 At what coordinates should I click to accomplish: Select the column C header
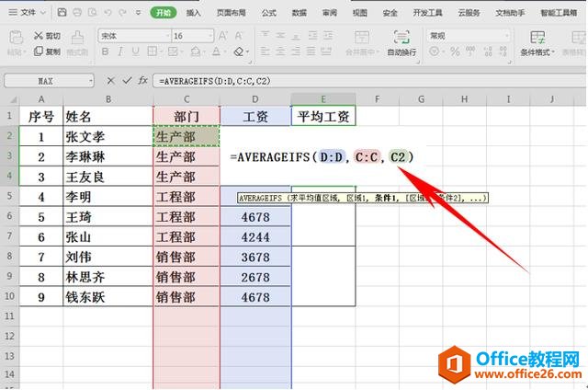(x=187, y=99)
